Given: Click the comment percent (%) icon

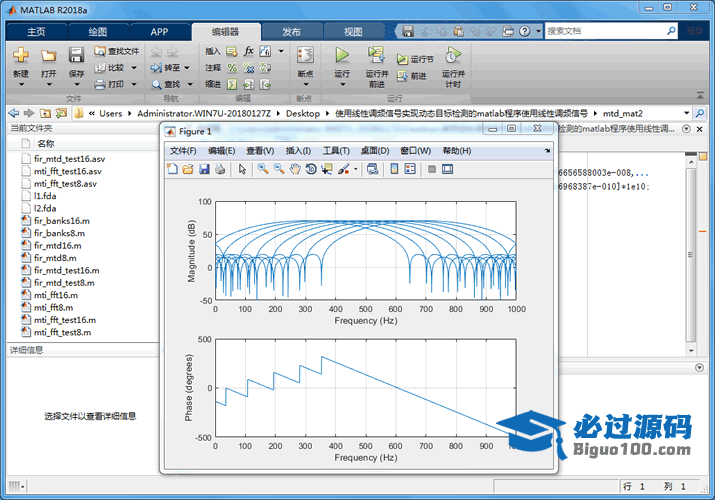Looking at the screenshot, I should click(232, 67).
